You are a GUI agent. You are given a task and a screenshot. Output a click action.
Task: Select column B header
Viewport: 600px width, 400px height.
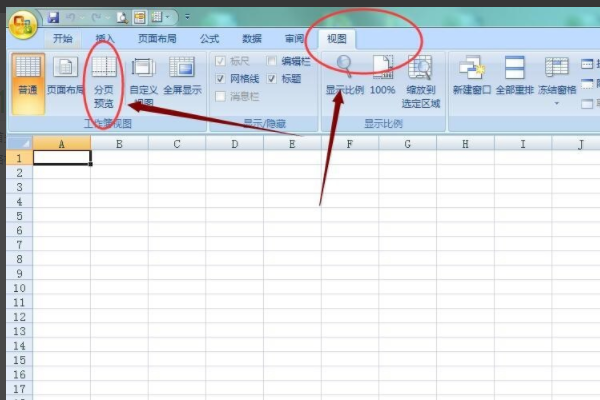click(119, 144)
